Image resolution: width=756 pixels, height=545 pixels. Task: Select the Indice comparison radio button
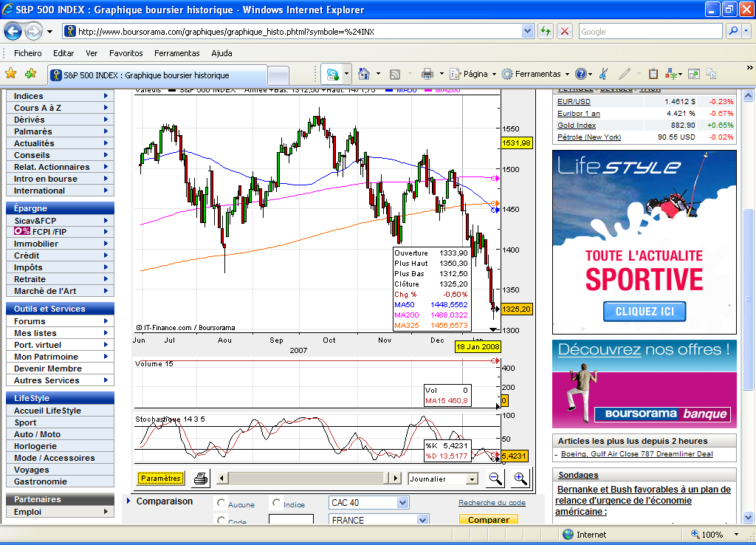coord(276,503)
